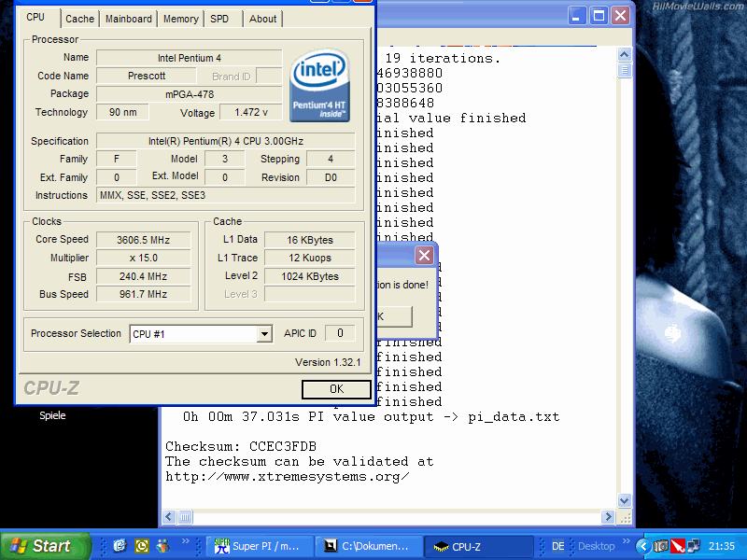The width and height of the screenshot is (747, 560).
Task: Click the '240.4 MHz' FSB value
Action: (x=144, y=276)
